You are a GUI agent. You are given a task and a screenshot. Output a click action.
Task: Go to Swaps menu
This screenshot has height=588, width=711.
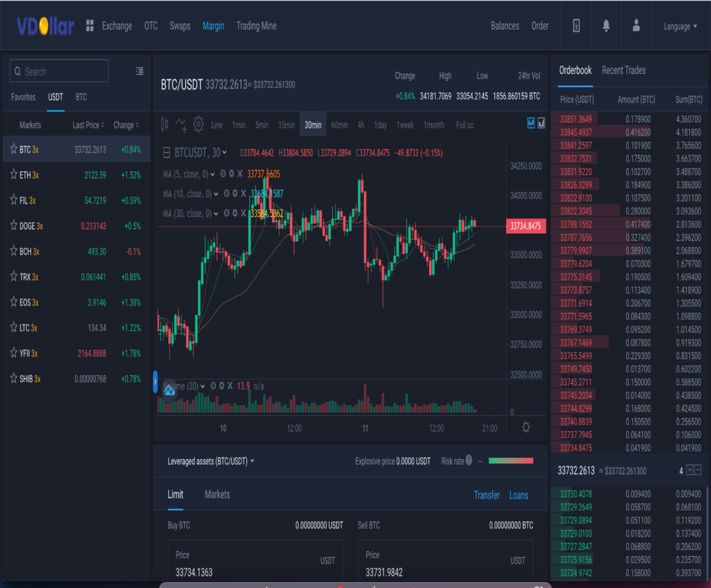180,25
